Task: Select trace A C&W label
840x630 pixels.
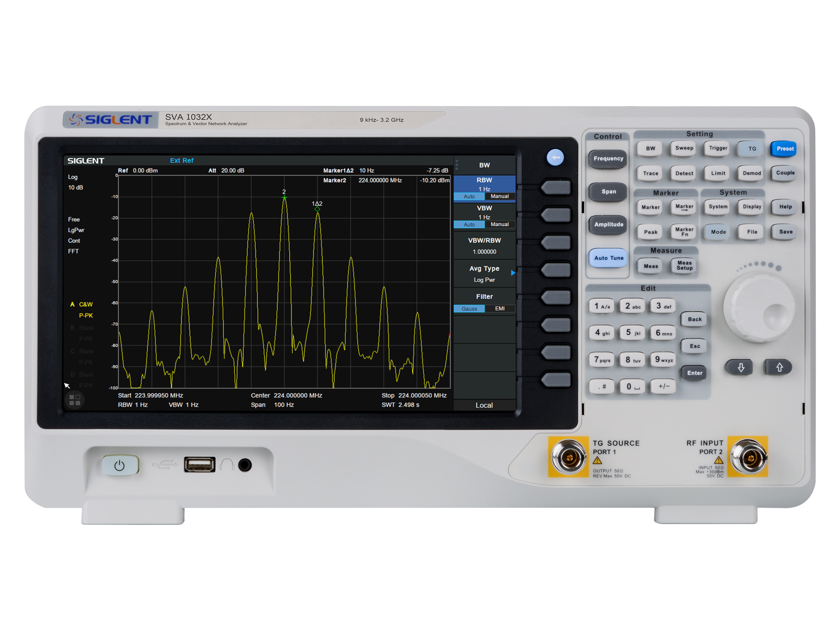Action: coord(82,304)
